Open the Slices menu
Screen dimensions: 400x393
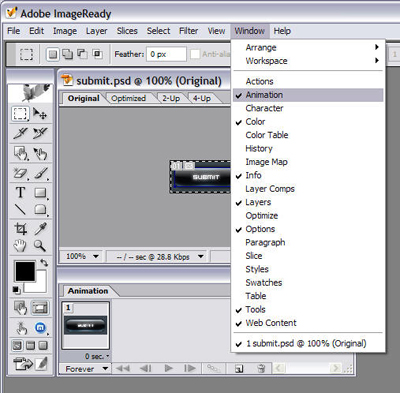pyautogui.click(x=127, y=31)
